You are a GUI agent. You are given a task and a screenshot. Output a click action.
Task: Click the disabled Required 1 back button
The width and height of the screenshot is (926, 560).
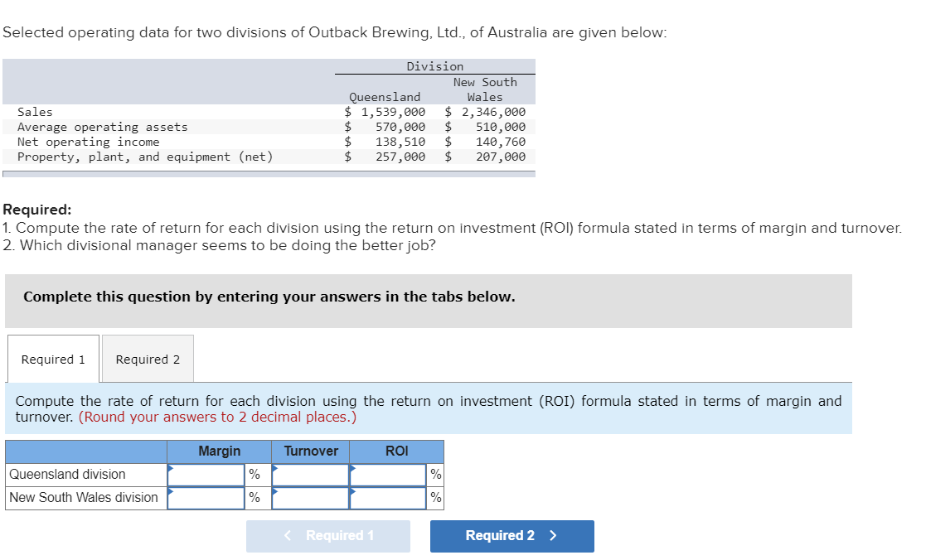(x=328, y=536)
